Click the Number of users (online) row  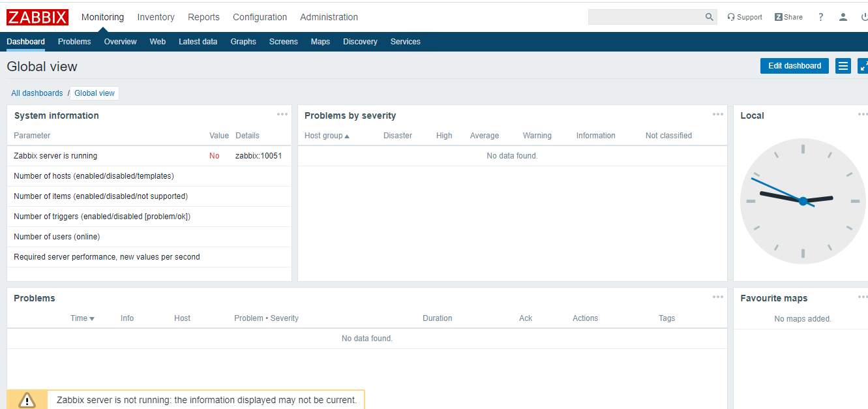coord(149,237)
